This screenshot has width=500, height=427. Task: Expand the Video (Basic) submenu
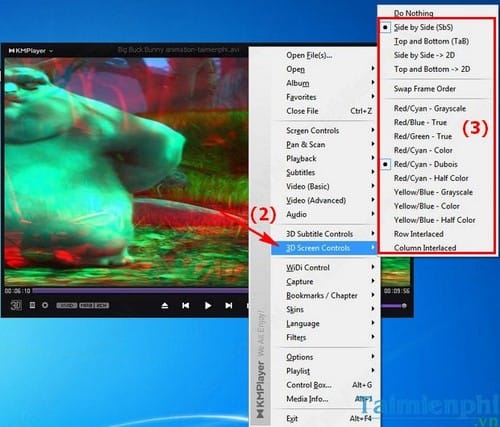(324, 187)
